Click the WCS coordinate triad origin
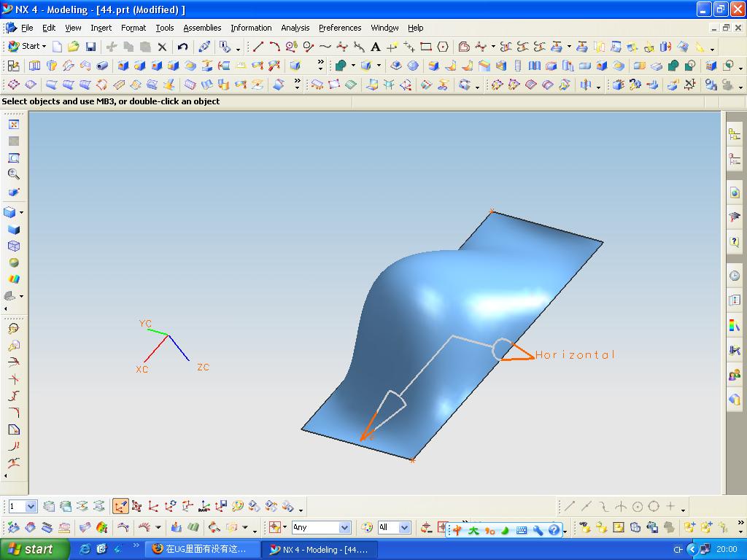The width and height of the screenshot is (747, 560). pyautogui.click(x=169, y=335)
